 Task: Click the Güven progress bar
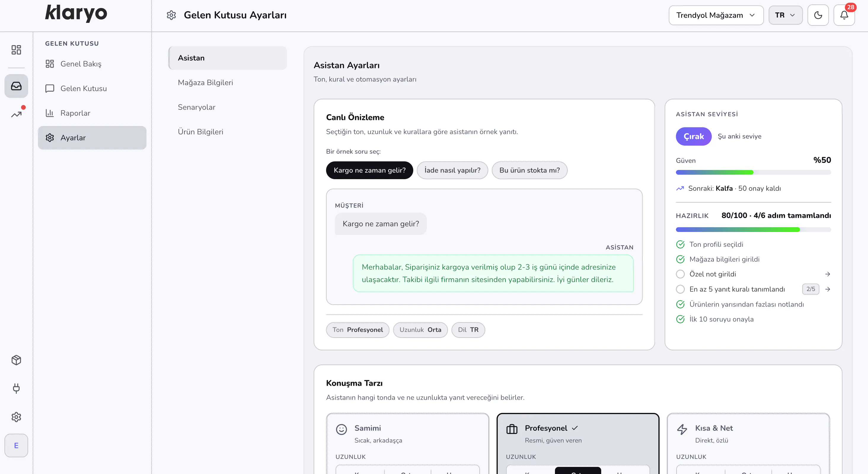coord(753,172)
